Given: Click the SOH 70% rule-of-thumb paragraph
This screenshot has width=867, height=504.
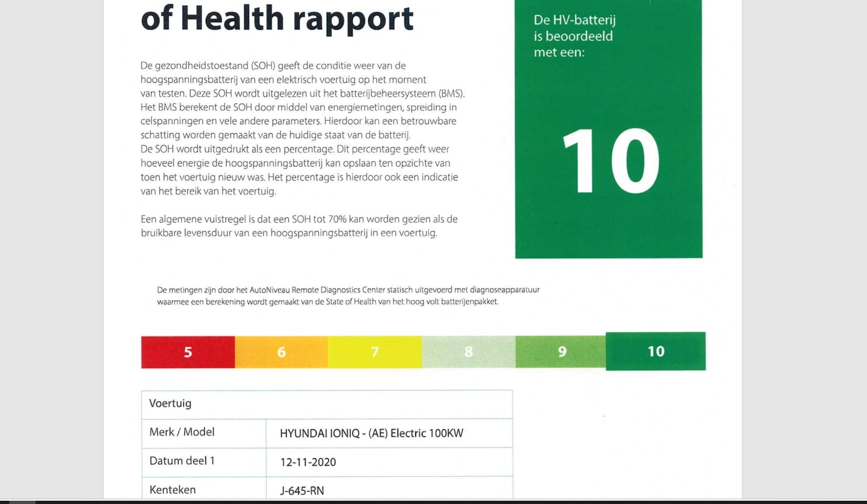Looking at the screenshot, I should point(299,226).
